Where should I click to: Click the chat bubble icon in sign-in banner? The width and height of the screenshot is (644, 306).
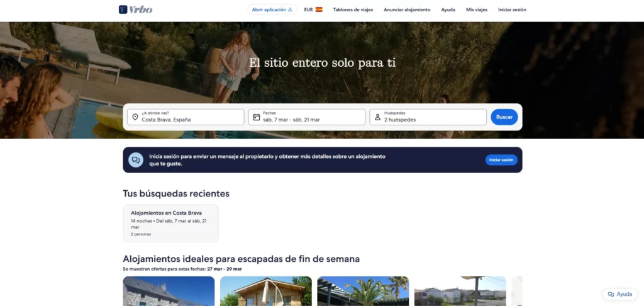136,160
